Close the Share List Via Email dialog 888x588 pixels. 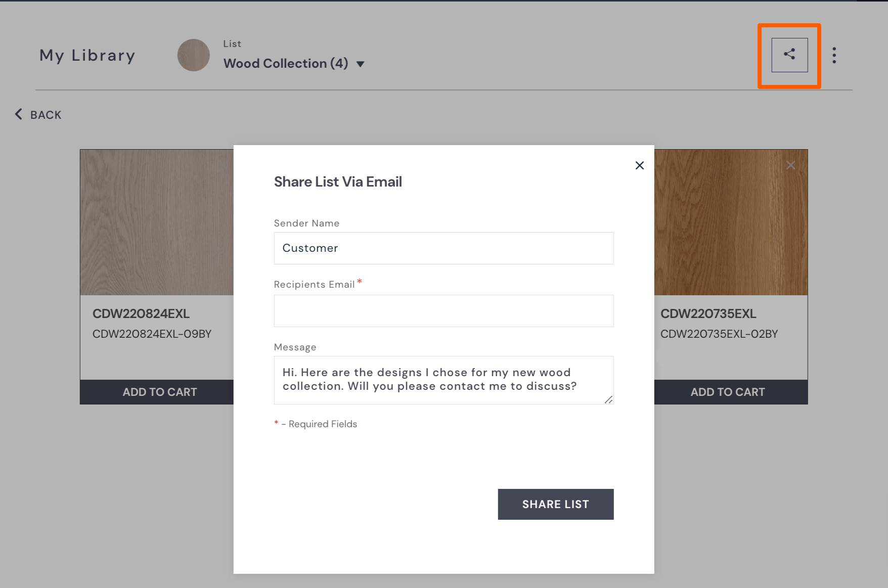click(x=639, y=165)
